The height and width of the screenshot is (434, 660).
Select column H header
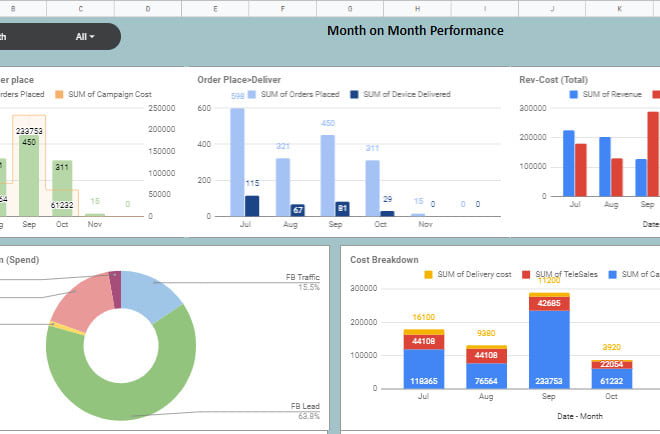(417, 8)
